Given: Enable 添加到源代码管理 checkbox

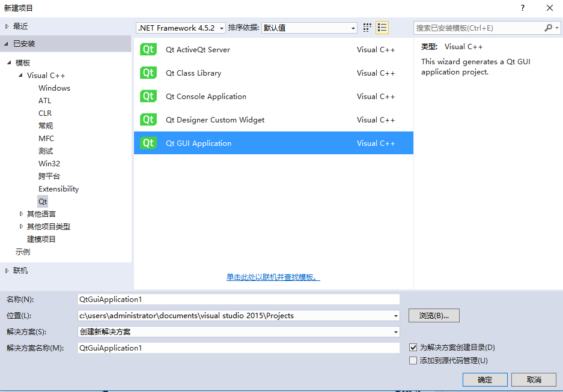Looking at the screenshot, I should tap(413, 360).
